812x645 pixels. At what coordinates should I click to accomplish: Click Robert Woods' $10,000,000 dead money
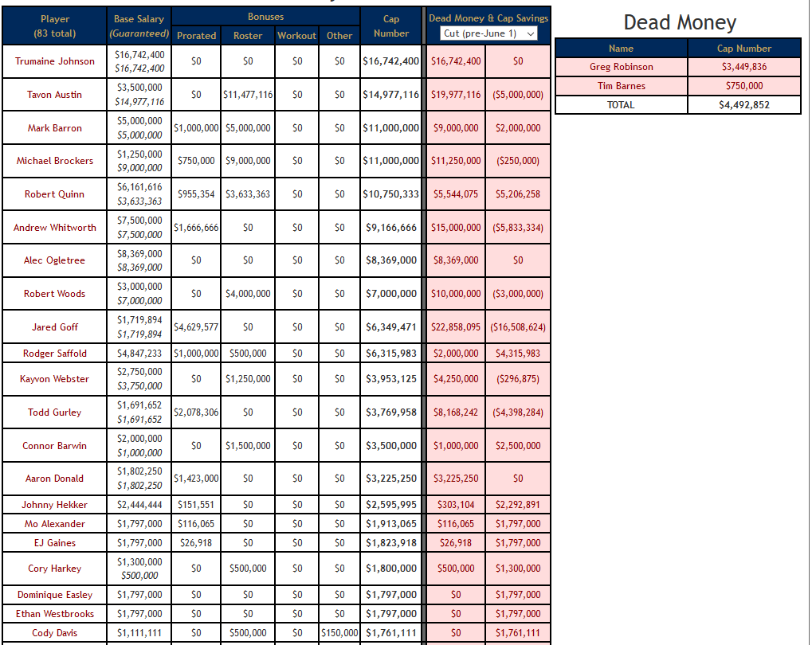[x=457, y=294]
